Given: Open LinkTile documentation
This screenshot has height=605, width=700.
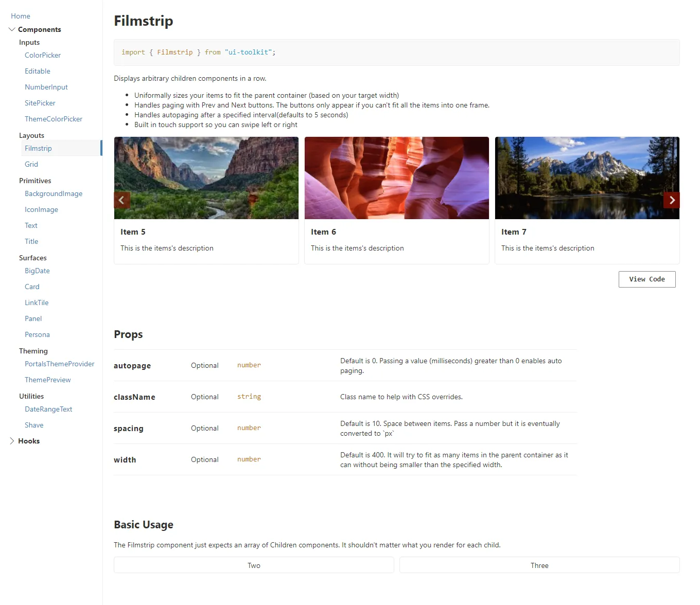Looking at the screenshot, I should point(37,302).
